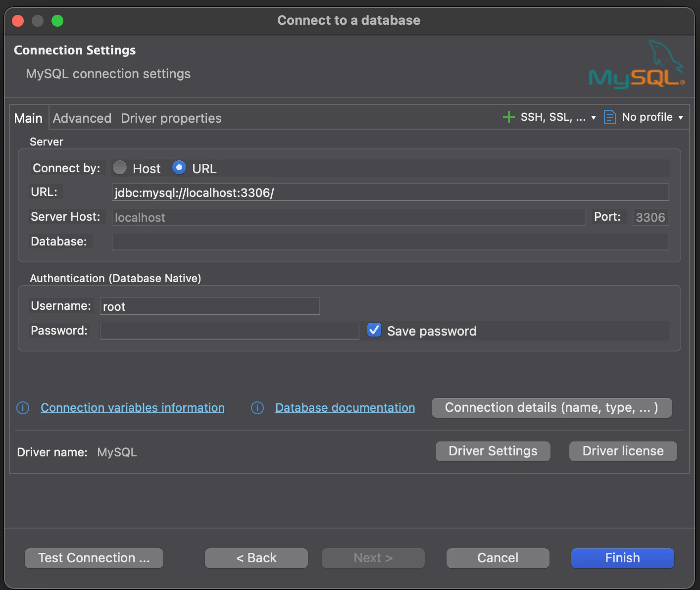The width and height of the screenshot is (700, 590).
Task: Click the Next > button
Action: 373,558
